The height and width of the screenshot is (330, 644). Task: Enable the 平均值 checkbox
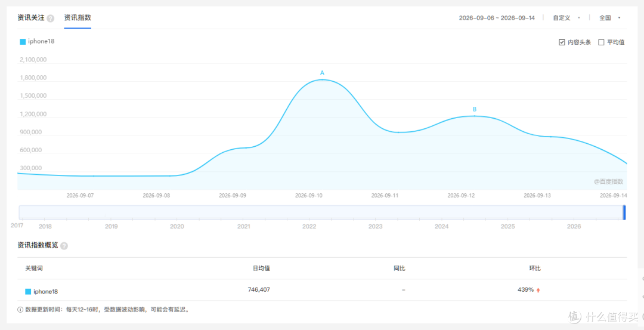point(601,42)
